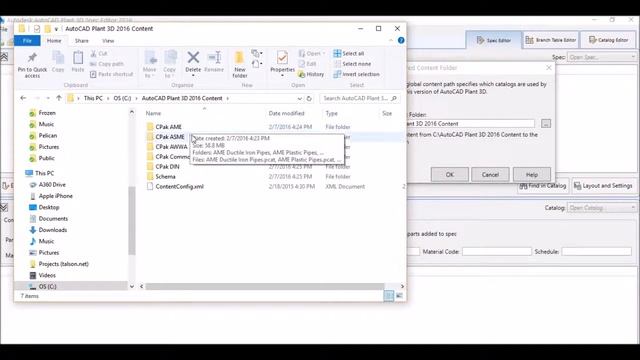The width and height of the screenshot is (640, 360).
Task: Sort by Date modified column
Action: point(287,113)
